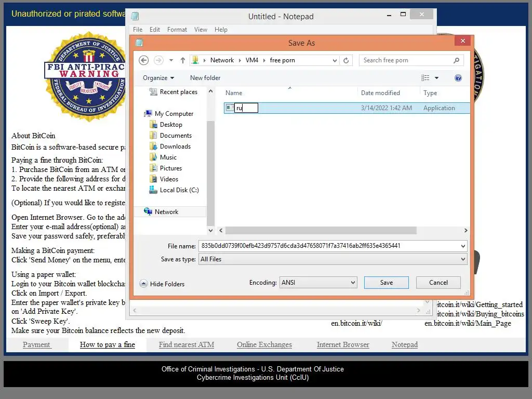The height and width of the screenshot is (399, 532).
Task: Open the Payment tab on FBI page
Action: (36, 344)
